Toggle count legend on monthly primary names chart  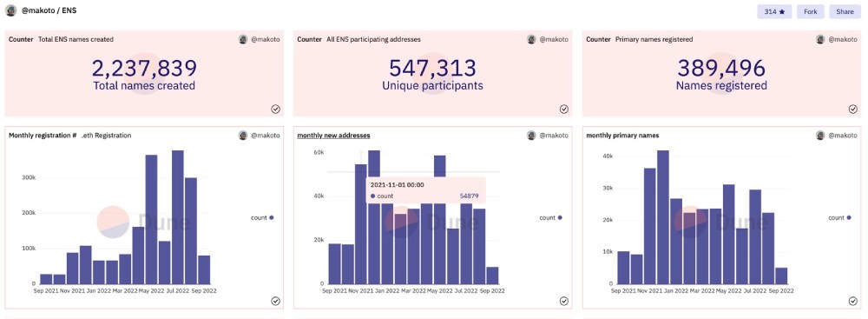(839, 218)
